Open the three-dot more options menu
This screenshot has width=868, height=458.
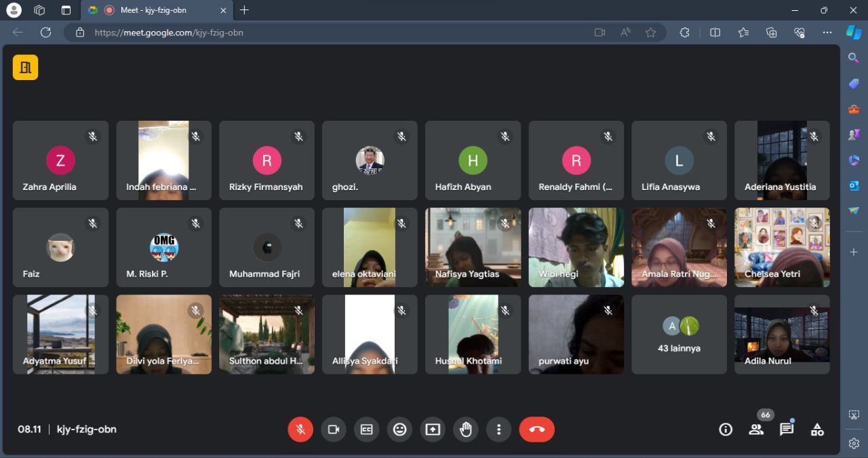point(499,430)
